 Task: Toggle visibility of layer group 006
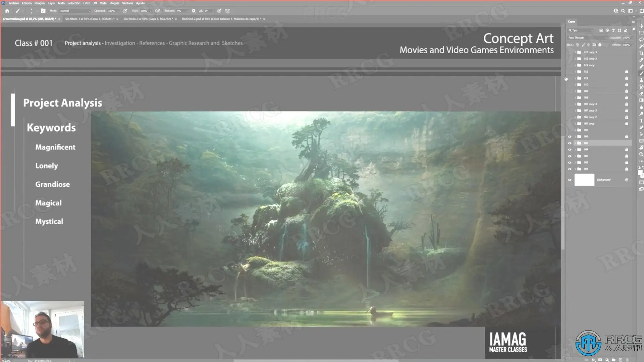570,137
